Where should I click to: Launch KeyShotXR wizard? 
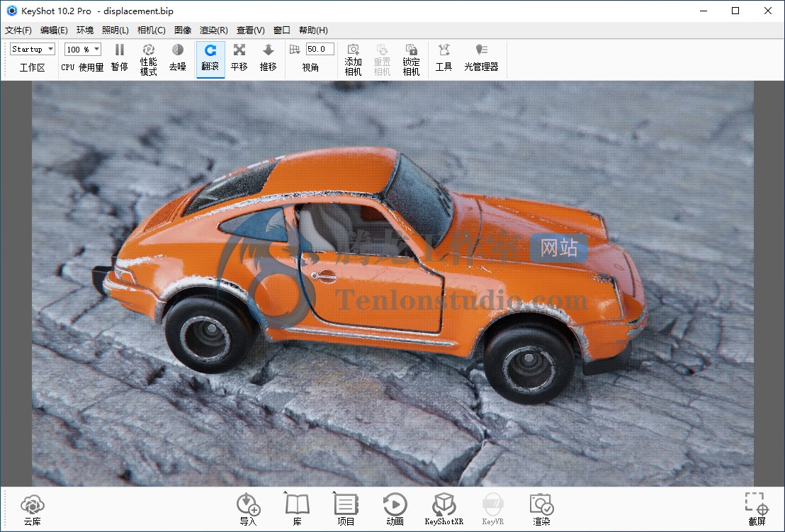(444, 509)
